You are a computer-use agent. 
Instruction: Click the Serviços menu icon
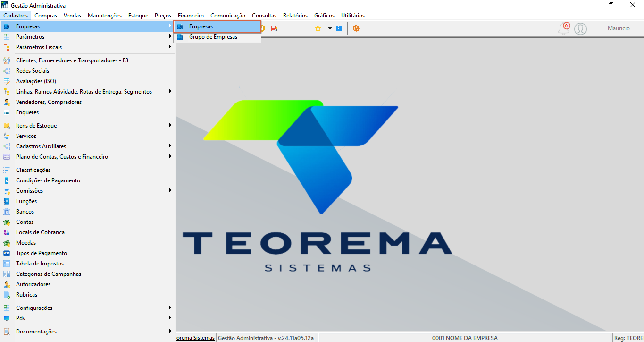7,136
